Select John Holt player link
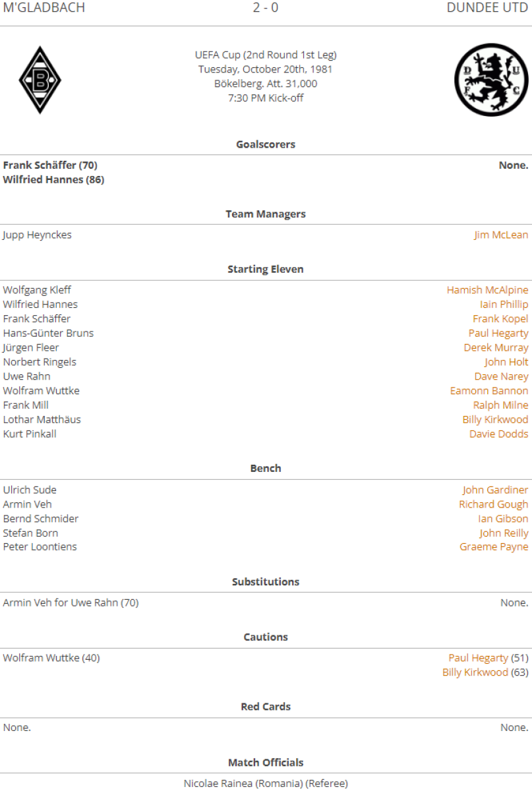Image resolution: width=532 pixels, height=791 pixels. click(x=506, y=362)
